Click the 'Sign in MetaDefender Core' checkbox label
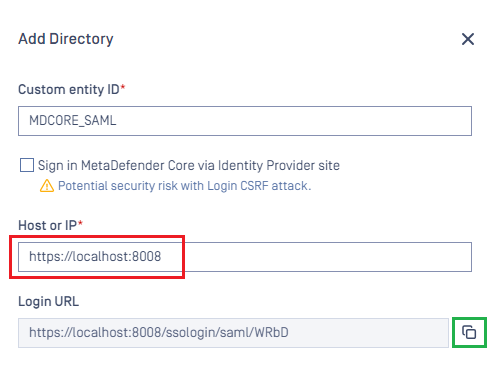This screenshot has height=367, width=491. [189, 165]
